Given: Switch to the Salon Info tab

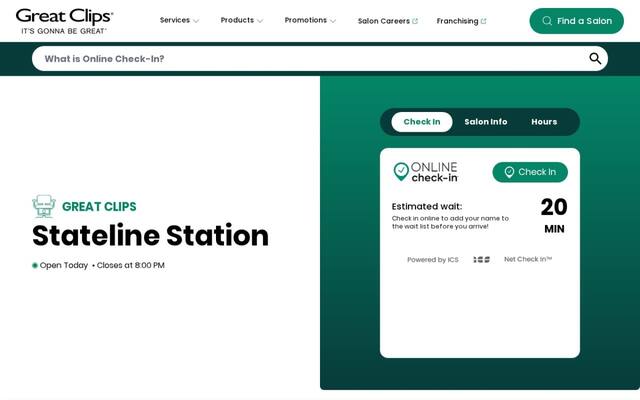Looking at the screenshot, I should 486,122.
